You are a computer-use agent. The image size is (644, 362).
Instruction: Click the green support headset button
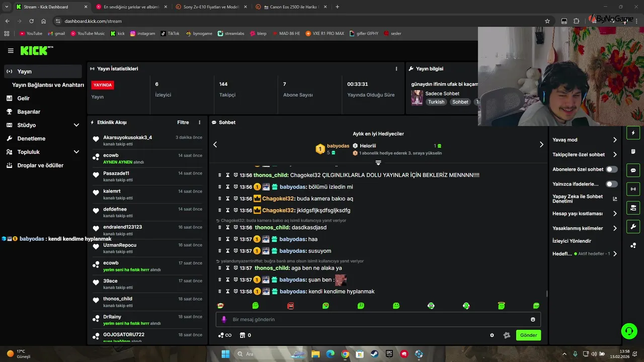[x=629, y=331]
